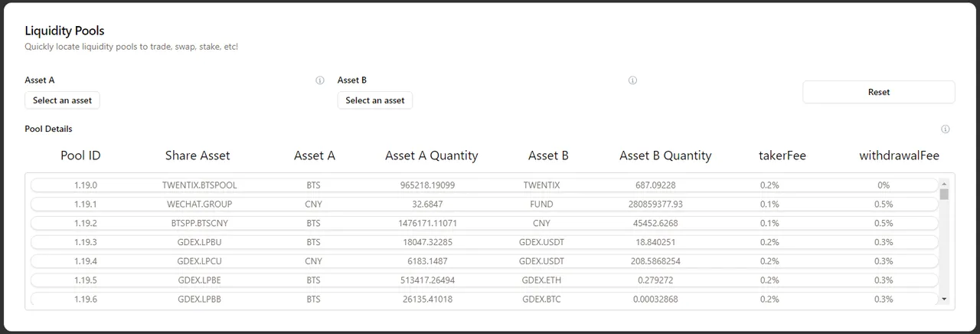Click the info icon next to Asset A
The image size is (980, 334).
click(x=320, y=80)
